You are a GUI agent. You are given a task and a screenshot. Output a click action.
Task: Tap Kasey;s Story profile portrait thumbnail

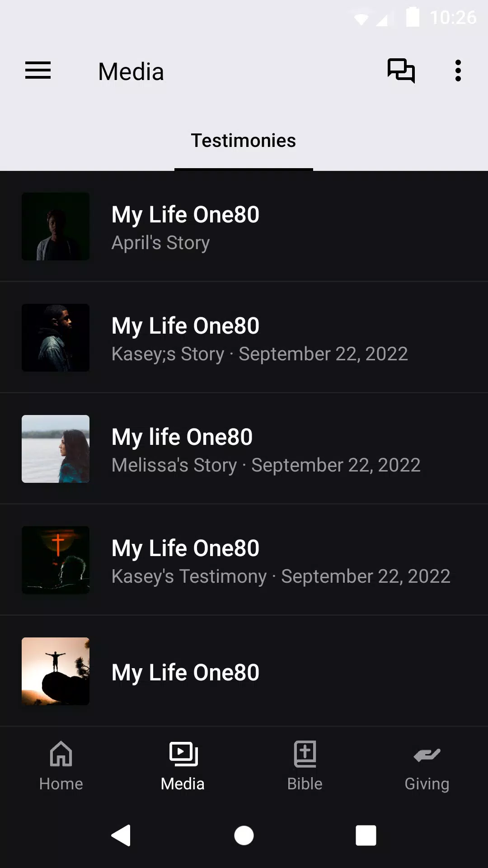pyautogui.click(x=56, y=338)
